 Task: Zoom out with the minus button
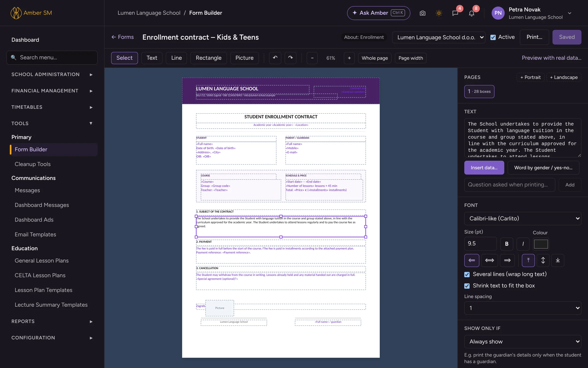coord(312,58)
